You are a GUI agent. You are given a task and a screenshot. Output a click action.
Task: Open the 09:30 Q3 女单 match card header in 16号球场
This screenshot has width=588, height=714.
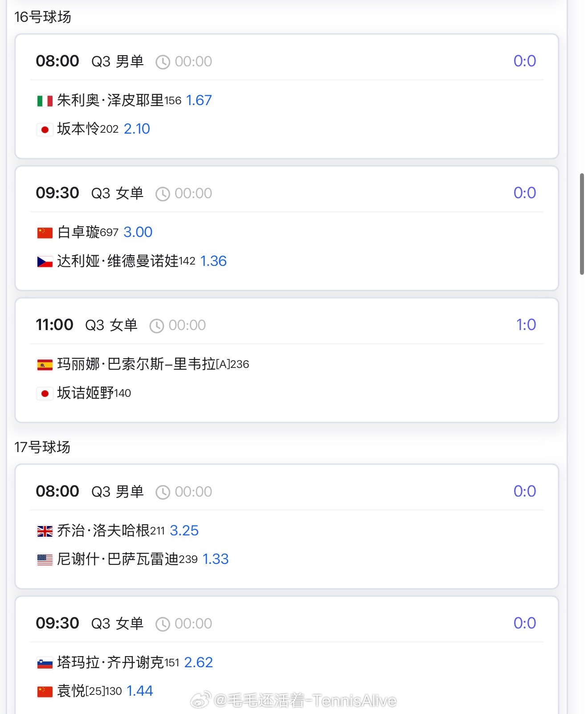point(286,193)
